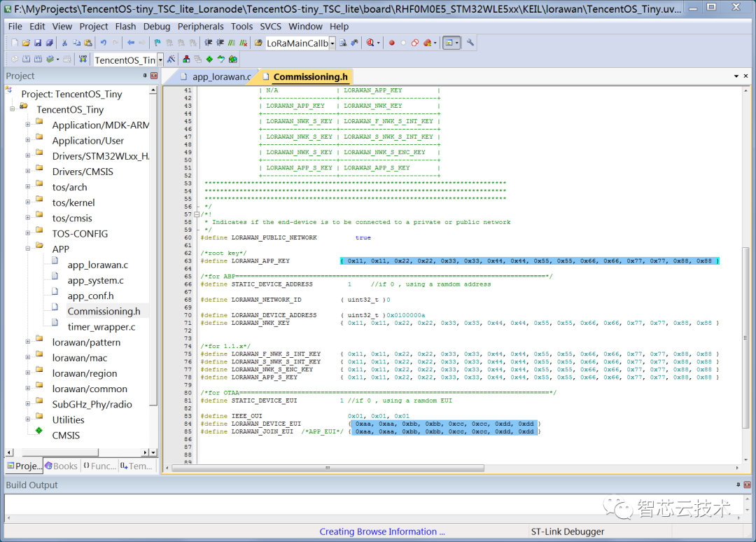Viewport: 756px width, 542px height.
Task: Select app_lorawan.c in the APP group
Action: point(98,265)
